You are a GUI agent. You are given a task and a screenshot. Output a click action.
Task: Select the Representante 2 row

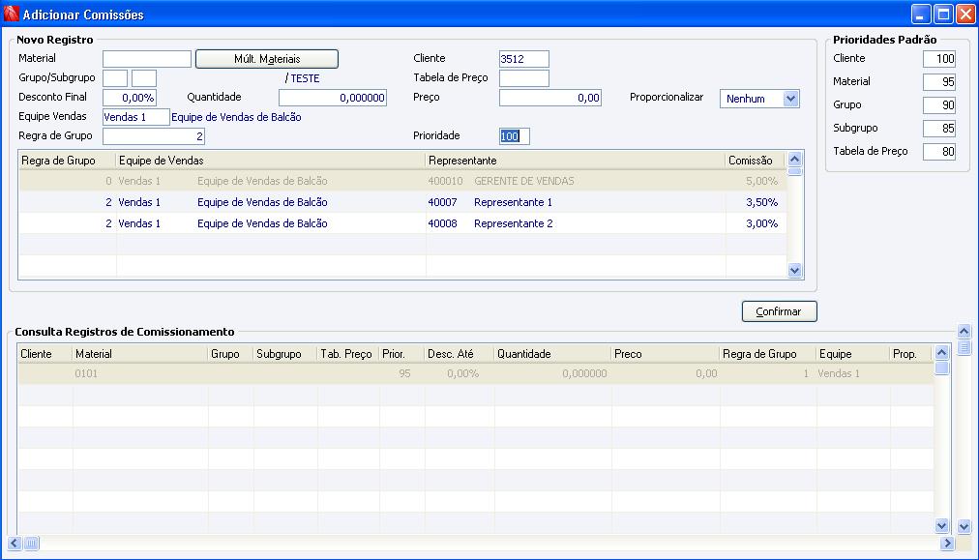pos(402,223)
